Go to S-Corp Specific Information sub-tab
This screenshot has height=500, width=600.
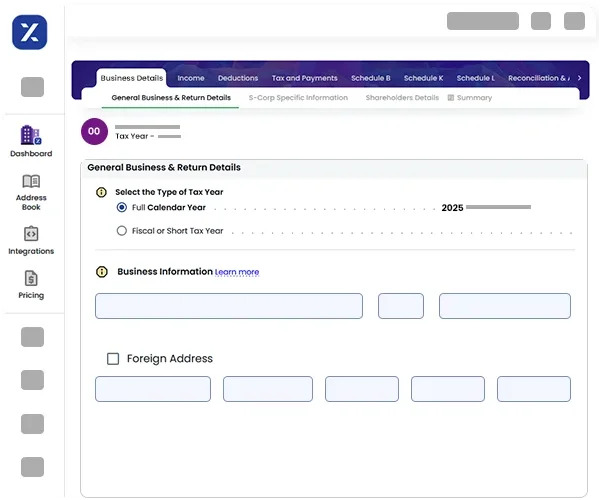click(x=298, y=98)
